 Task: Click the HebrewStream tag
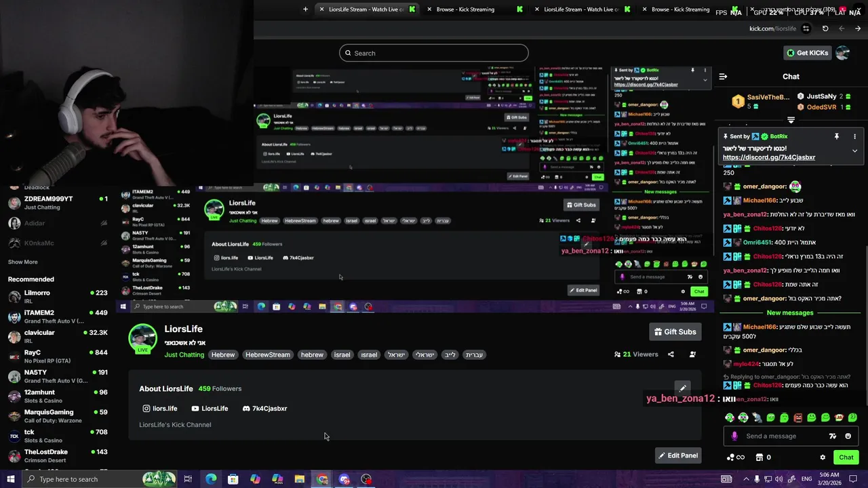pyautogui.click(x=267, y=354)
